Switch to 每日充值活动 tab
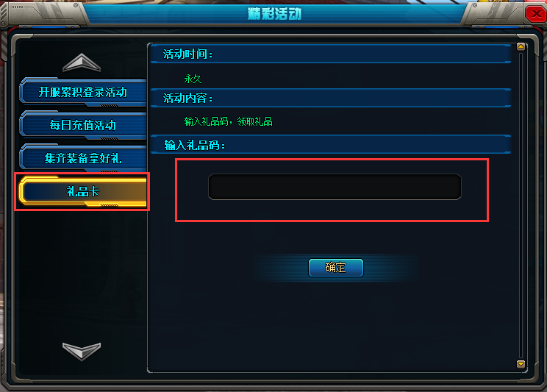The height and width of the screenshot is (392, 547). [83, 125]
